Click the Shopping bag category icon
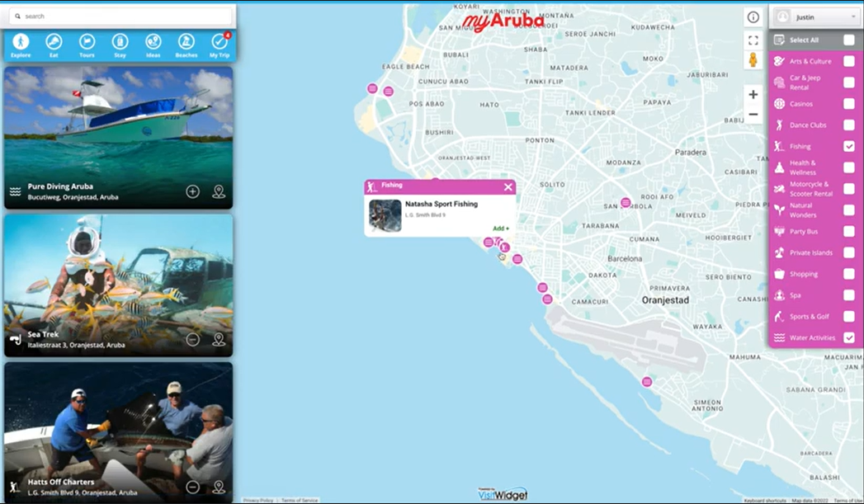Screen dimensions: 864x504 tap(779, 274)
